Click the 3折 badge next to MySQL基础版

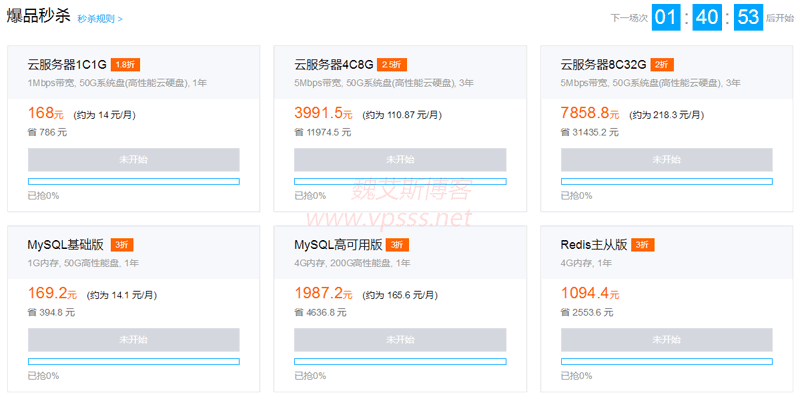122,245
